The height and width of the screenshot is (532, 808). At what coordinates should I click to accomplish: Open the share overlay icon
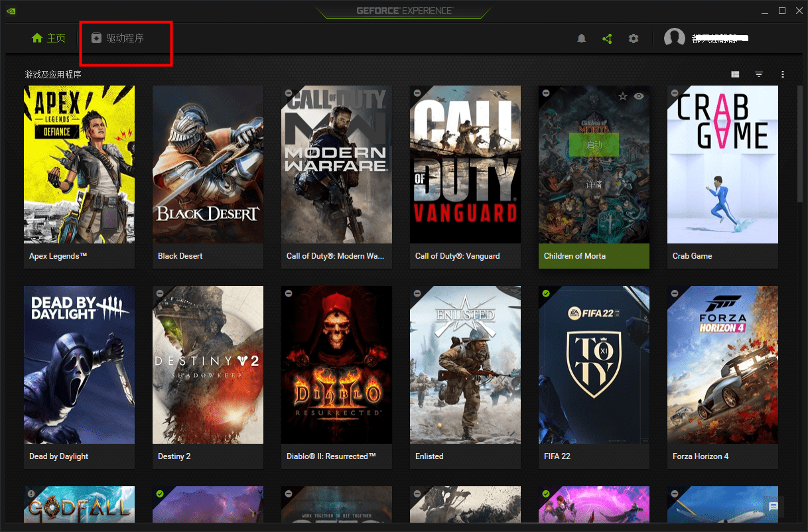(607, 38)
